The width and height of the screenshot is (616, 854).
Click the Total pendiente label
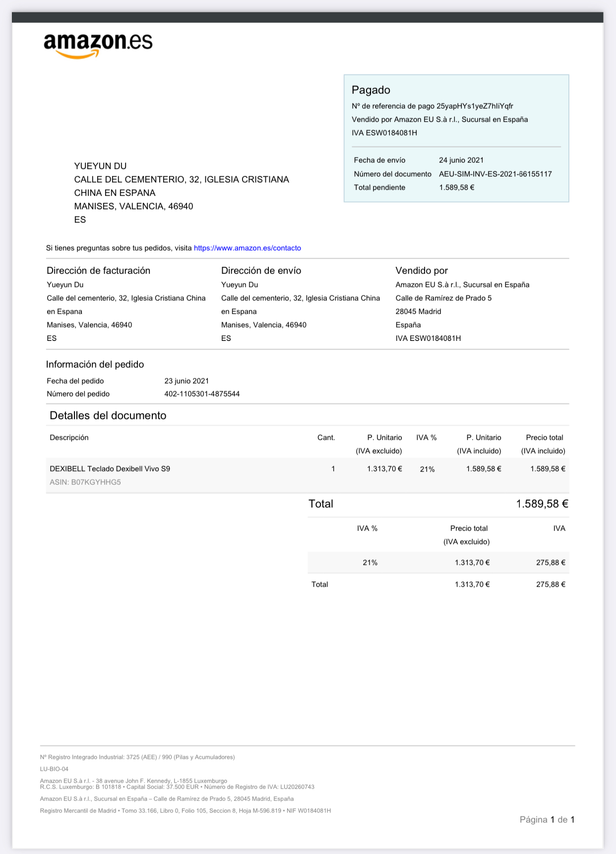pos(379,188)
